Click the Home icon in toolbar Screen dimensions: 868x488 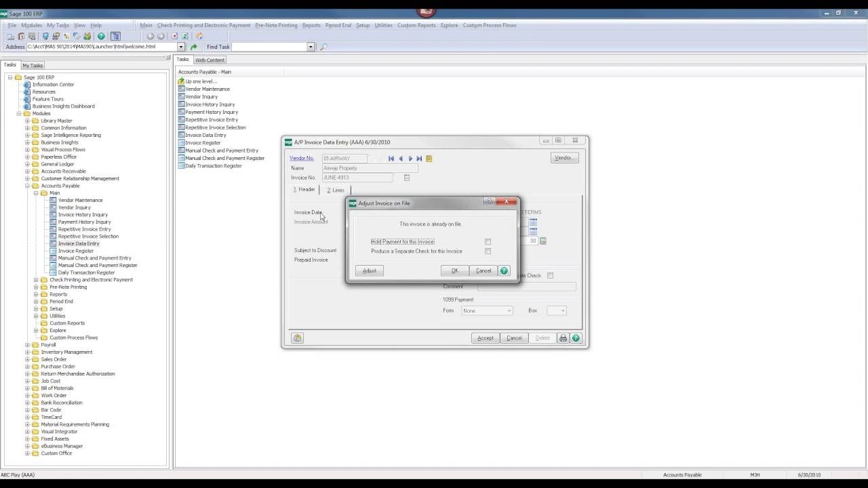199,37
